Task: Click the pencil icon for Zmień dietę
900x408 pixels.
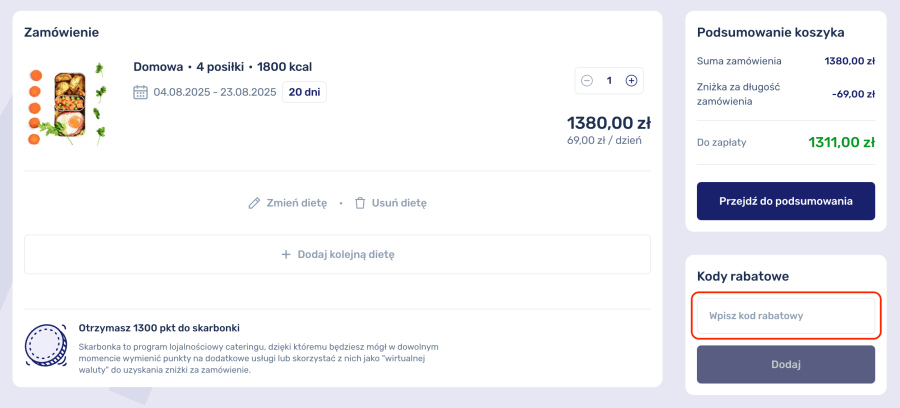Action: pos(254,203)
